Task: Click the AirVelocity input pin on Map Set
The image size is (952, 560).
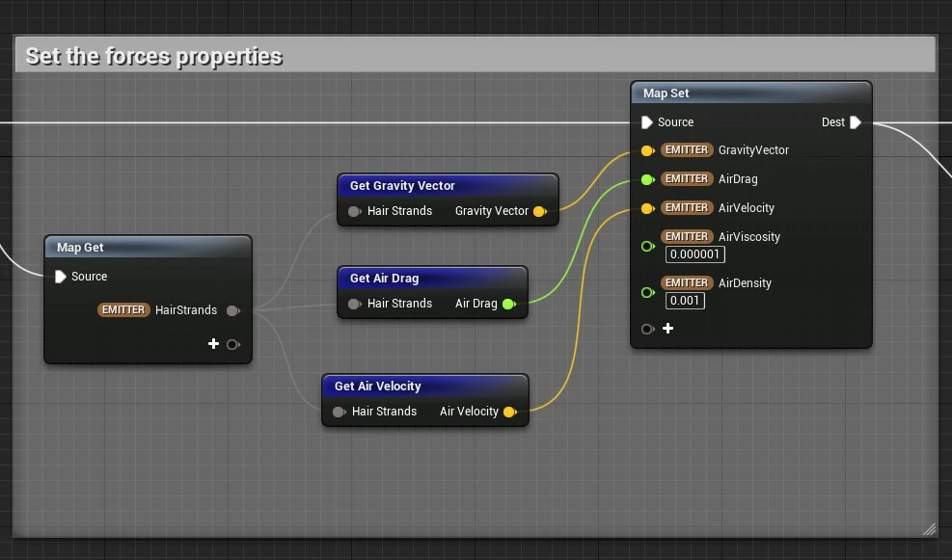Action: pos(648,209)
